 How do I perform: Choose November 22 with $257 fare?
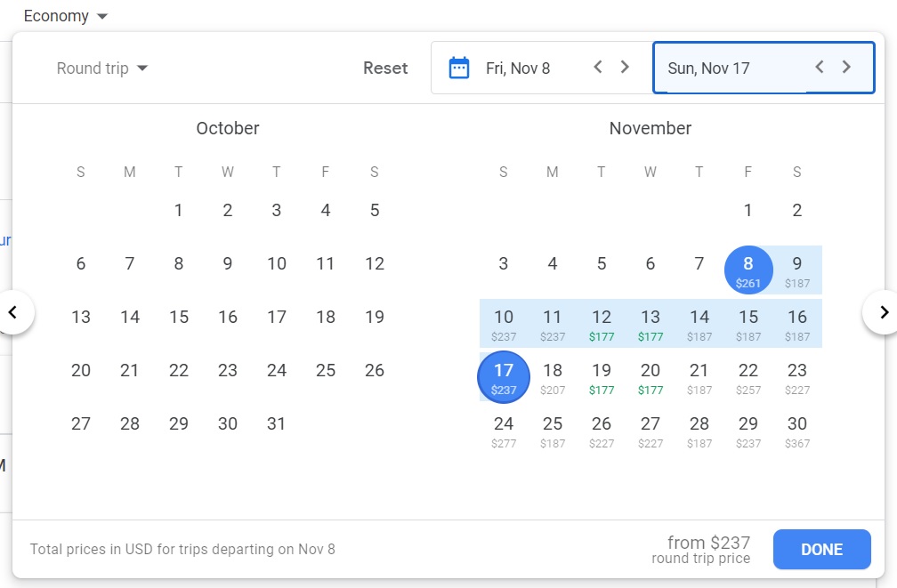coord(748,377)
